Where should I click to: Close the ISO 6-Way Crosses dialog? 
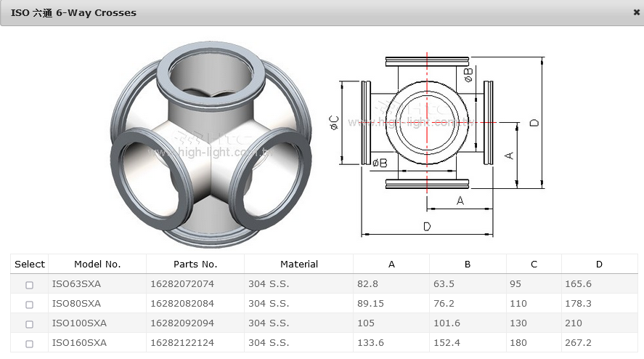(636, 12)
